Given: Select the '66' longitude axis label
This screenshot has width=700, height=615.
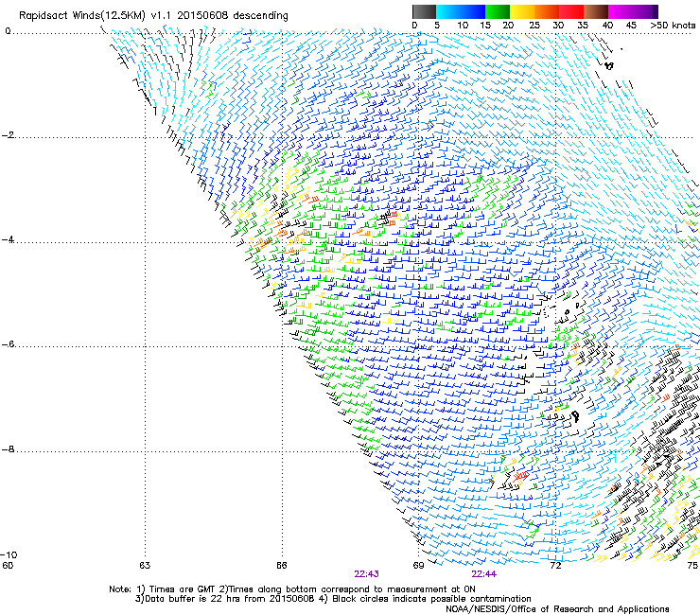Looking at the screenshot, I should point(281,565).
